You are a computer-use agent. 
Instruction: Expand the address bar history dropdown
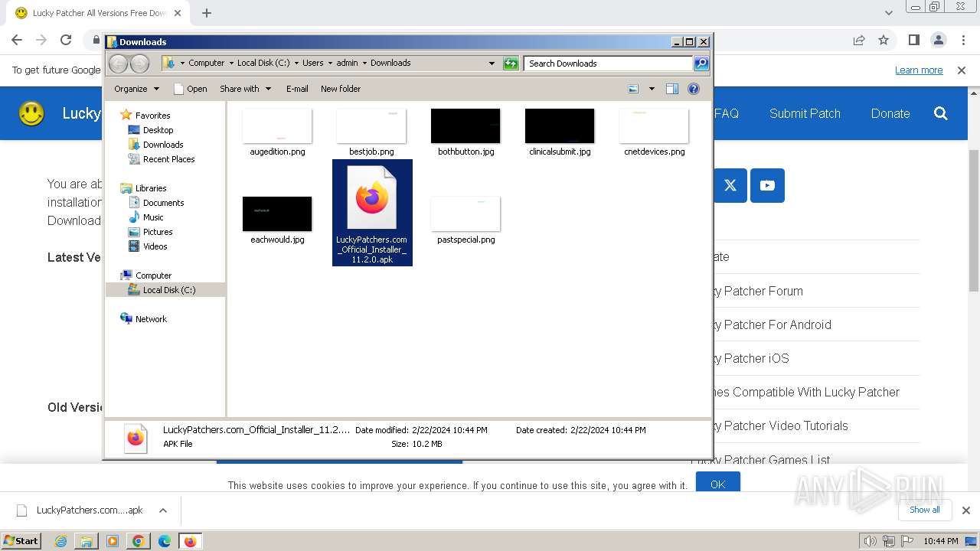(492, 64)
